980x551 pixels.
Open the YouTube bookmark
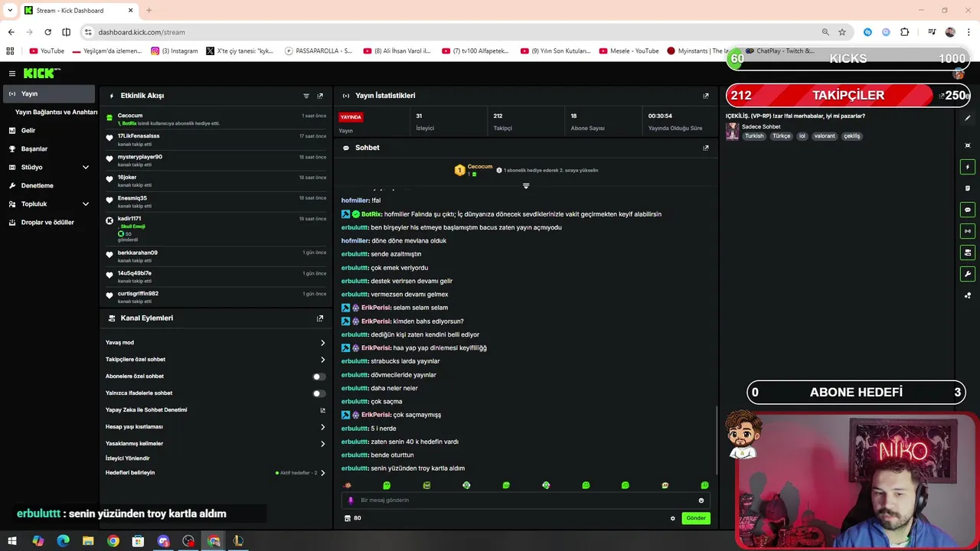[x=47, y=51]
